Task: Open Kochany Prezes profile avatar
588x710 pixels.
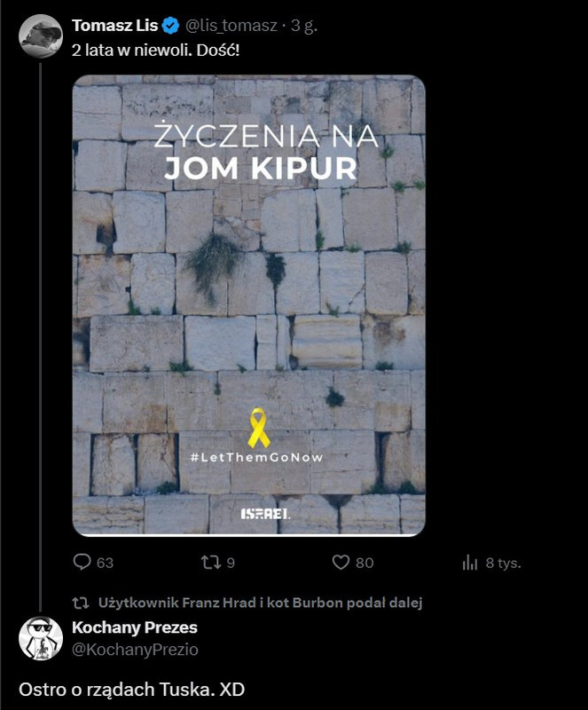Action: (40, 638)
